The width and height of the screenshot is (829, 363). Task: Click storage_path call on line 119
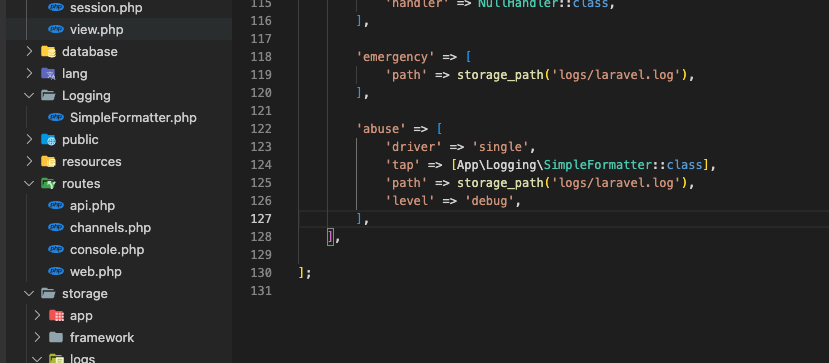[501, 75]
